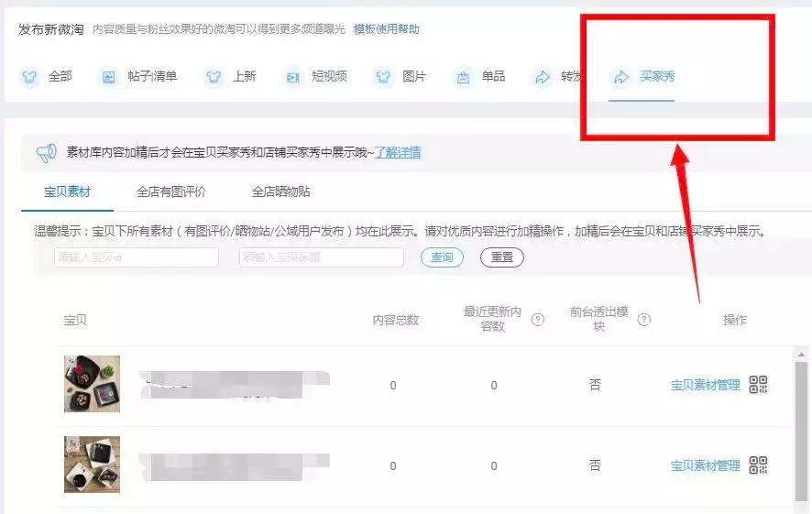Select the 全部 category icon

point(29,77)
